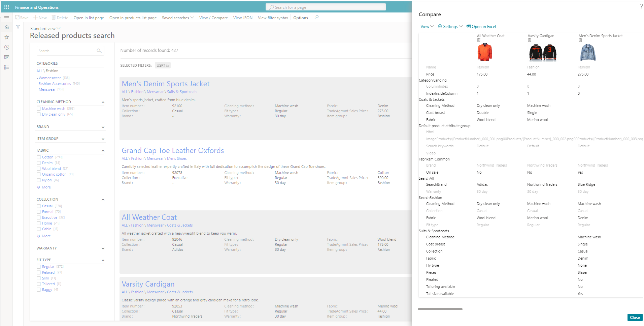This screenshot has height=326, width=644.
Task: Open the Options menu item
Action: [x=300, y=18]
